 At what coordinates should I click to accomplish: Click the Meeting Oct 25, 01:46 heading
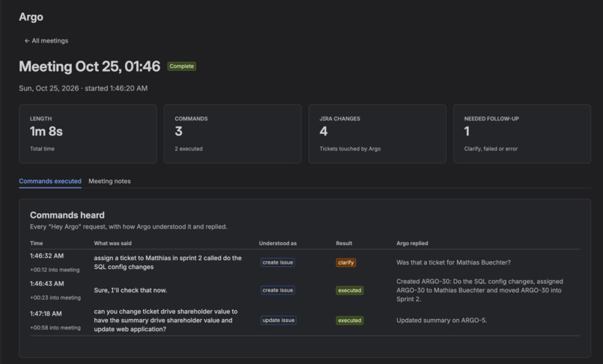click(90, 67)
